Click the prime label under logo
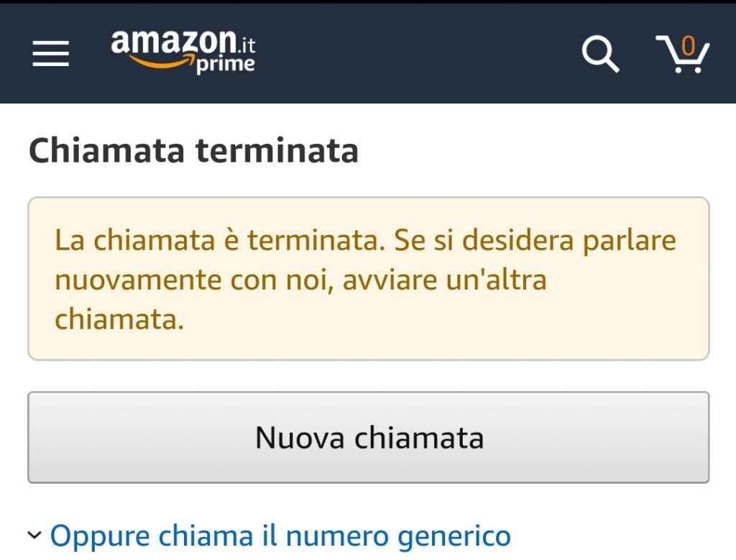 (225, 65)
